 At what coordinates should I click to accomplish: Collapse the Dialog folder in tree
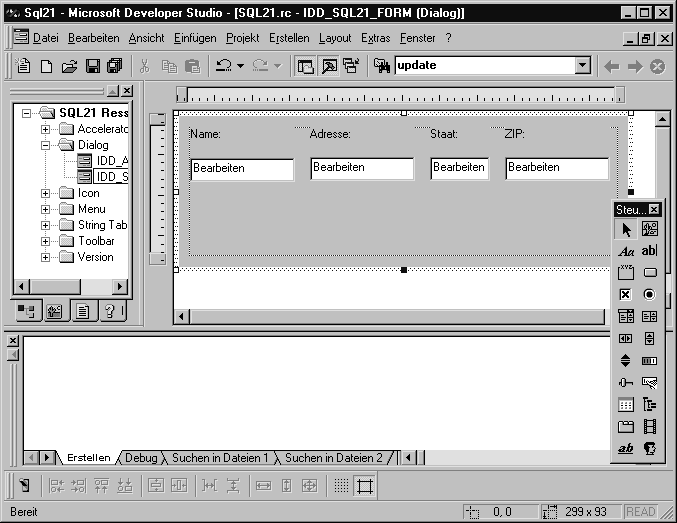(45, 145)
